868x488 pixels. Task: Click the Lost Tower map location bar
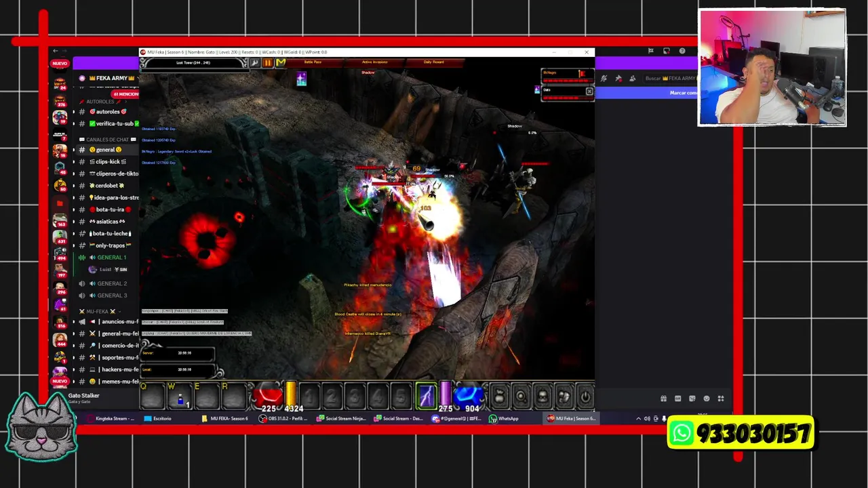[x=194, y=62]
